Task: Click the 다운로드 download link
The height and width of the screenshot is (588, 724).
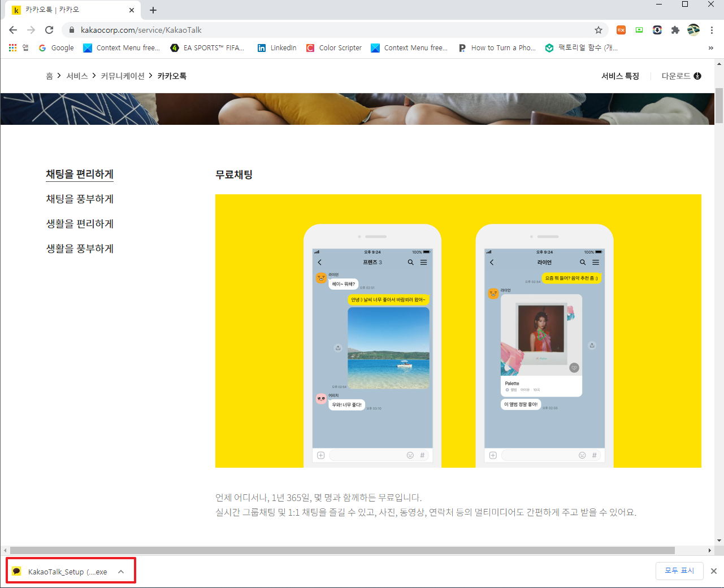Action: [x=681, y=76]
